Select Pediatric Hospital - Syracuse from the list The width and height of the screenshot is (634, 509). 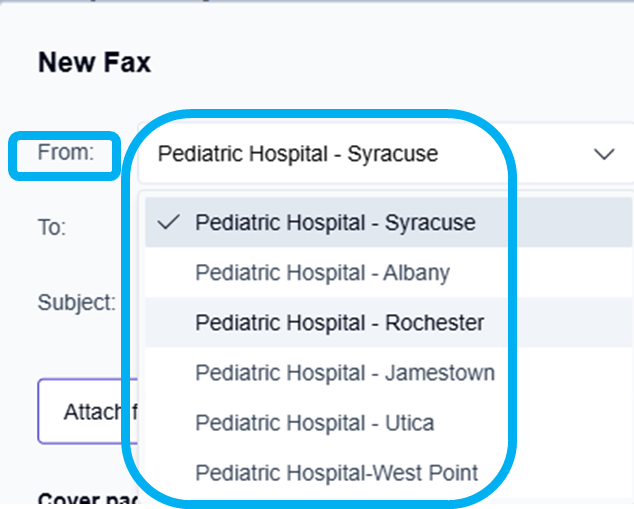335,222
